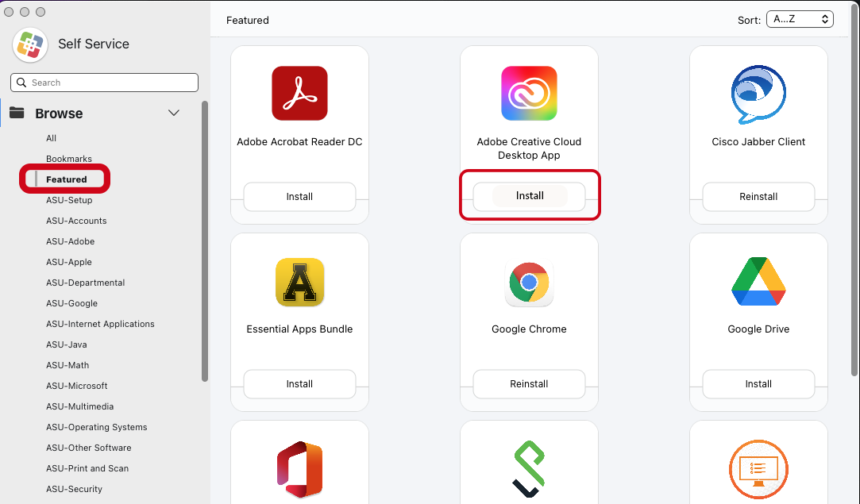The height and width of the screenshot is (504, 860).
Task: Click the Google Drive title text
Action: point(758,329)
